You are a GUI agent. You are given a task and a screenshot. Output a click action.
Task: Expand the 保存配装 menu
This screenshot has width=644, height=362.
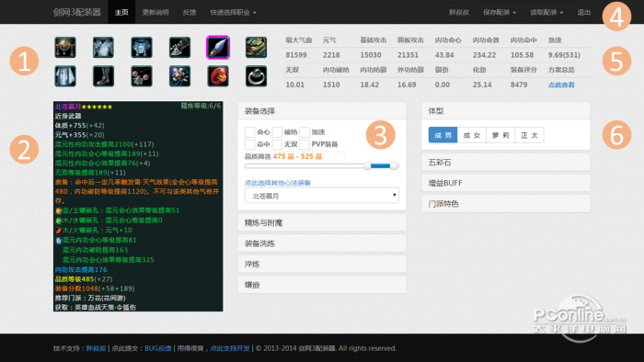coord(500,12)
